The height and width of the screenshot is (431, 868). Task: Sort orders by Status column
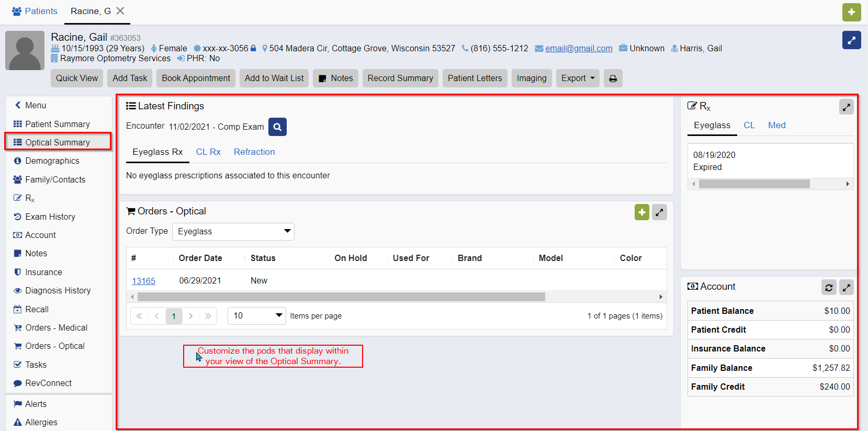(263, 258)
